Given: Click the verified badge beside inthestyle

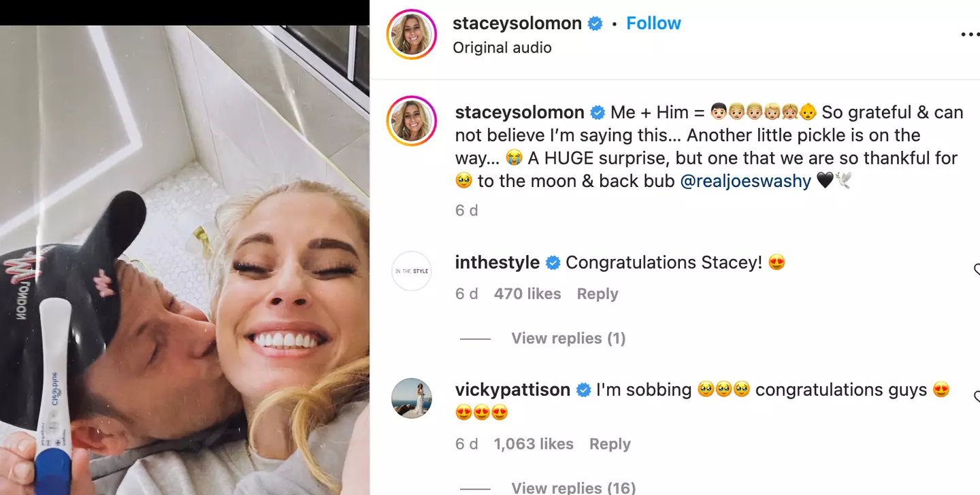Looking at the screenshot, I should 552,262.
